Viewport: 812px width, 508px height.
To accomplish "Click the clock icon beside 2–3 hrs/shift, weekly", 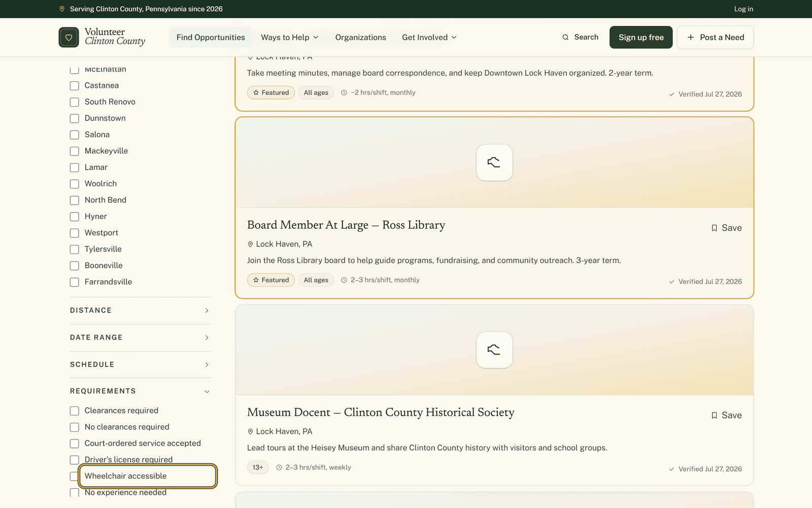I will (279, 467).
